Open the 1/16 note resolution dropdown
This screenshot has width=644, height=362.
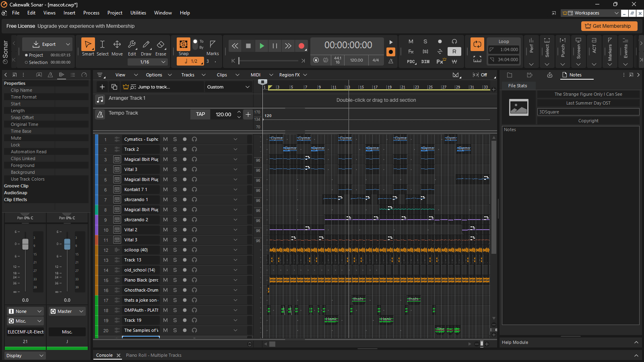[148, 62]
